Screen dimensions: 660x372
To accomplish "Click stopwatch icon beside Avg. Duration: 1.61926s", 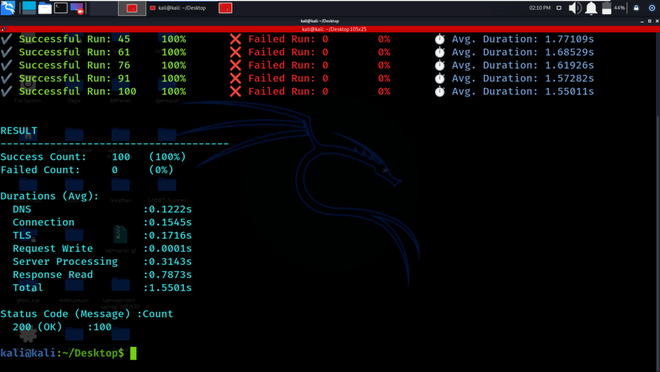I will 439,65.
